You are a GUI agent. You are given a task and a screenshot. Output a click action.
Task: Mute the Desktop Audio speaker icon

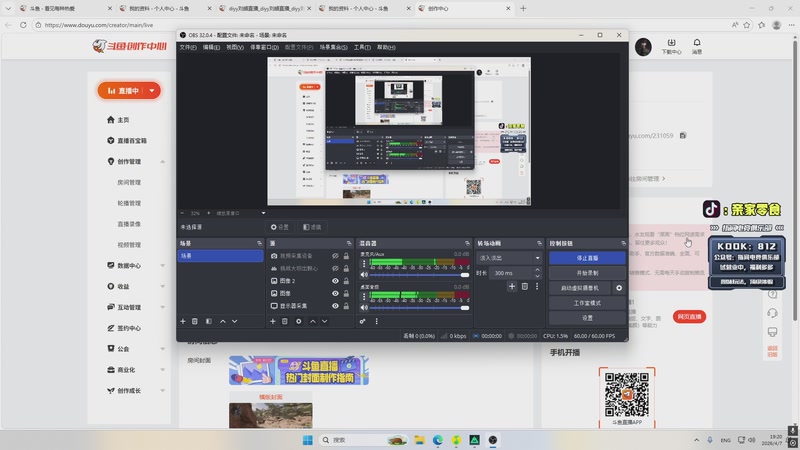[364, 308]
